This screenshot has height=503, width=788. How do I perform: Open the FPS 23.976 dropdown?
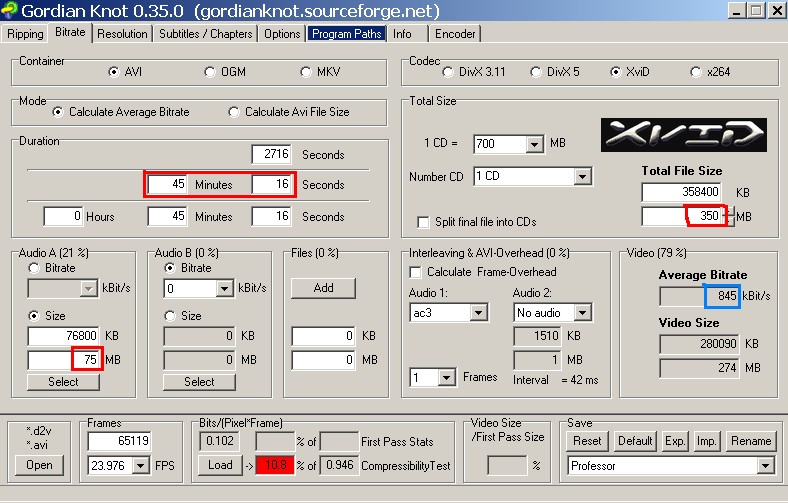(141, 465)
